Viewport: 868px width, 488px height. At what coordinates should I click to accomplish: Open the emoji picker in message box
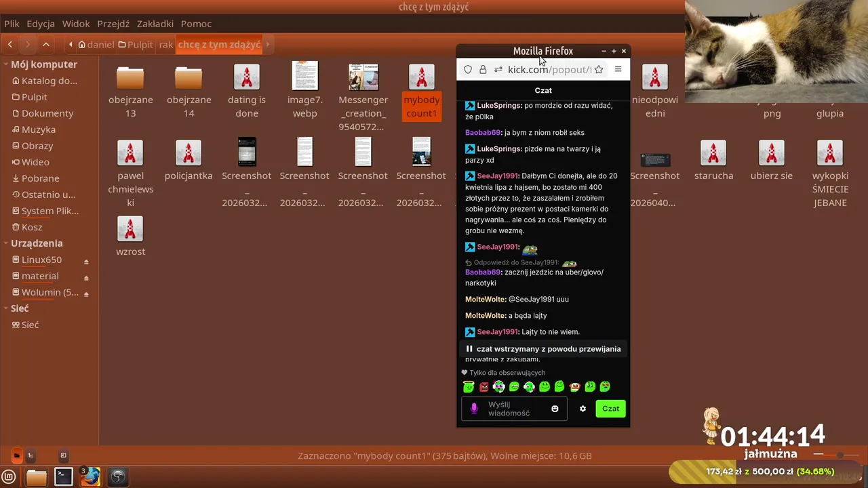555,409
